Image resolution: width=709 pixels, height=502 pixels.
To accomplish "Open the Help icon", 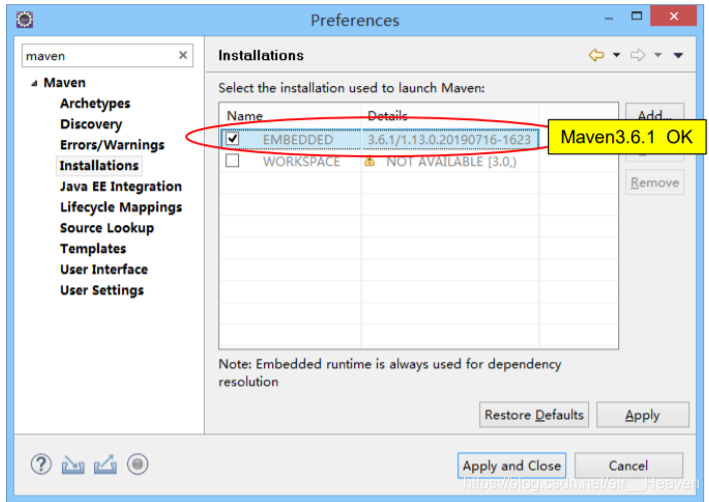I will (x=41, y=464).
